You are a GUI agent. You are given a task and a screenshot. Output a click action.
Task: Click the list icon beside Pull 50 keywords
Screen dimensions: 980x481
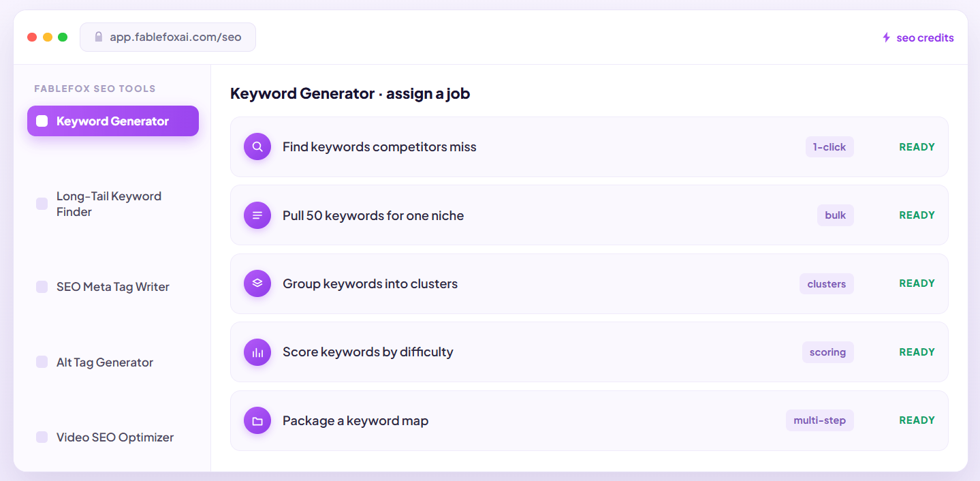(x=257, y=215)
